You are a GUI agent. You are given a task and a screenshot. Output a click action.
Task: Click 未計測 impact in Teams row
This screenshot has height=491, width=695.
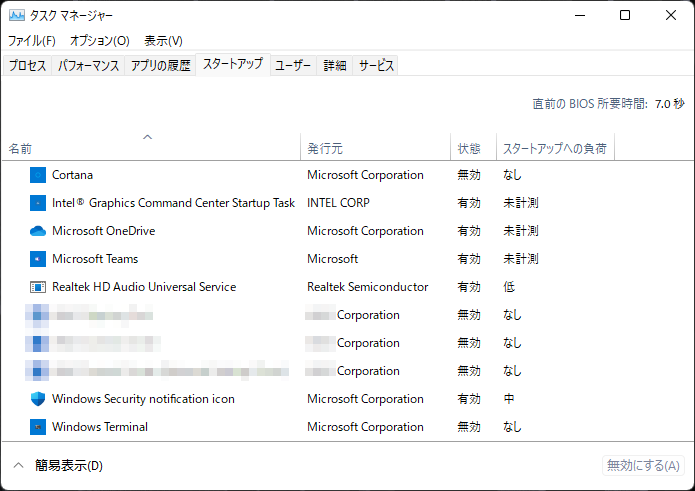click(x=520, y=259)
